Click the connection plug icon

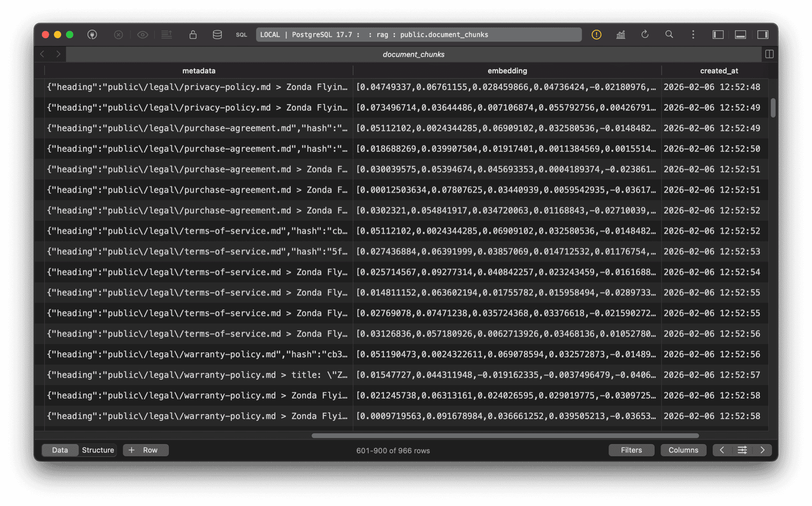point(92,34)
